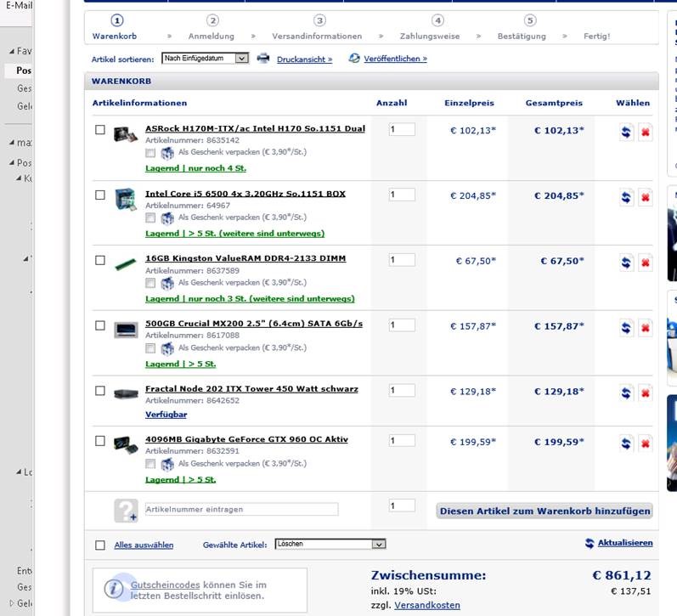Go to the Versandinformationen step
This screenshot has width=677, height=616.
tap(317, 28)
